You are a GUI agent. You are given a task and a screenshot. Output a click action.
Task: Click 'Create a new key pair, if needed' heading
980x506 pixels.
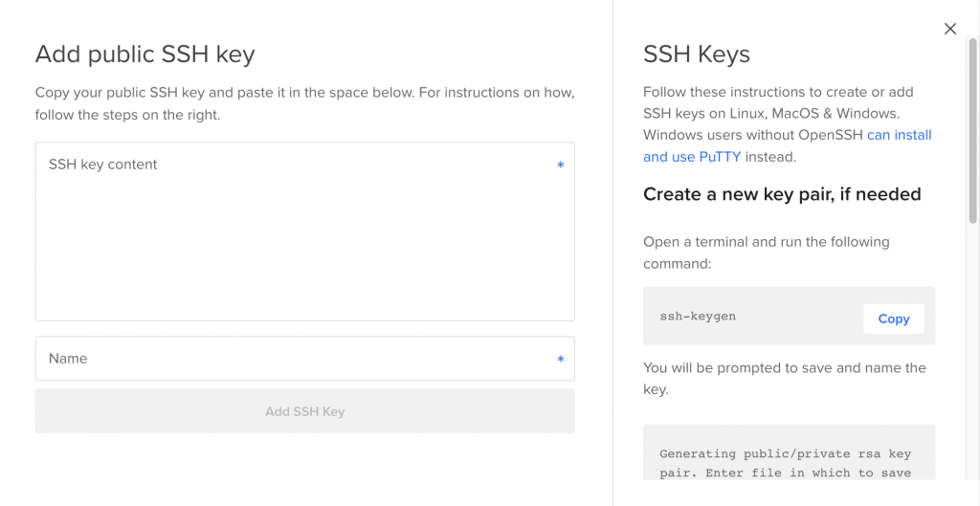pos(781,194)
